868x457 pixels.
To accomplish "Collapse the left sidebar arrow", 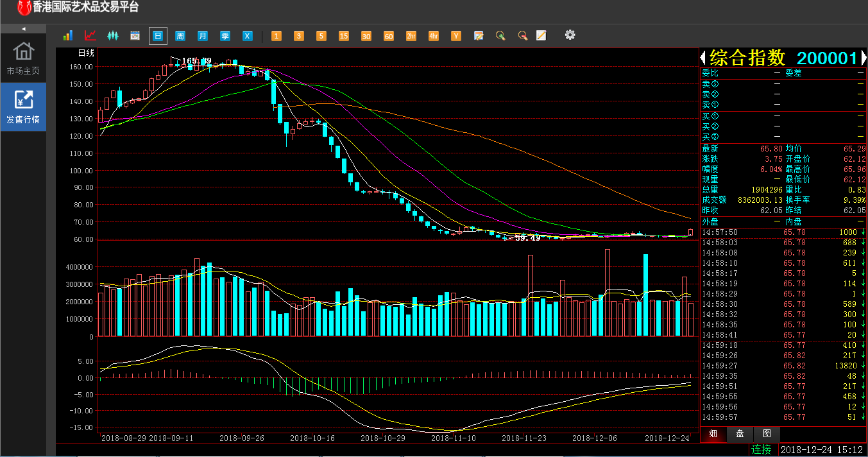I will tap(23, 29).
